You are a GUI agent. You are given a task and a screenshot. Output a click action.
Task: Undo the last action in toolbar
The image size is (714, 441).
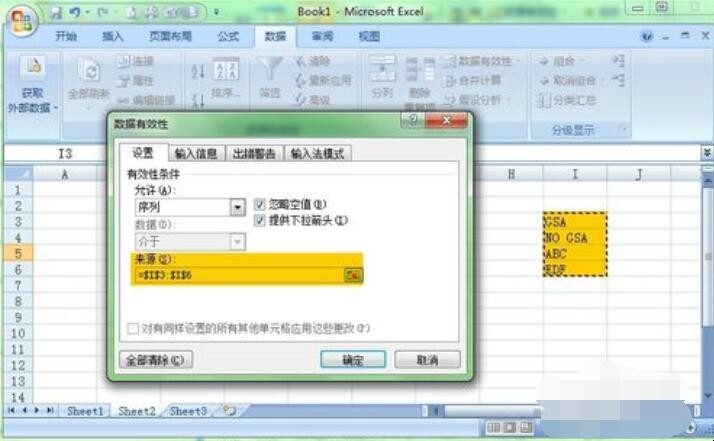[x=75, y=12]
